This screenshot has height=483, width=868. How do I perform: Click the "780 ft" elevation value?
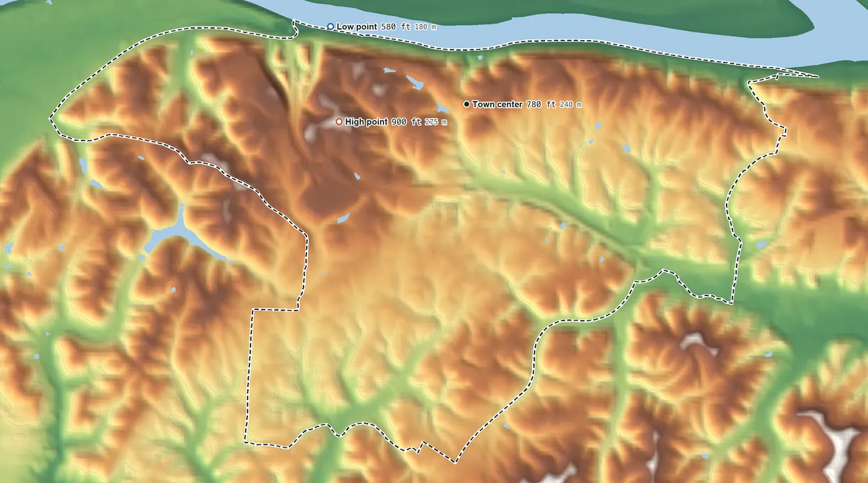(x=541, y=105)
